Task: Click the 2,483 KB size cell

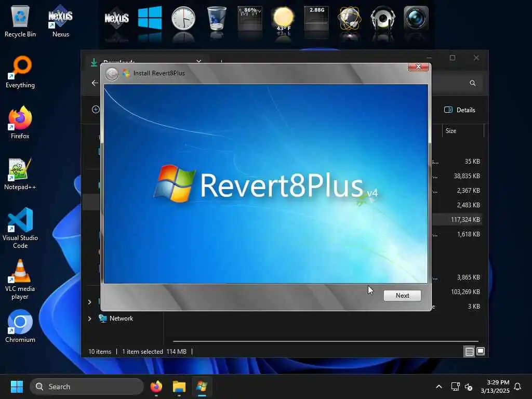Action: click(468, 205)
